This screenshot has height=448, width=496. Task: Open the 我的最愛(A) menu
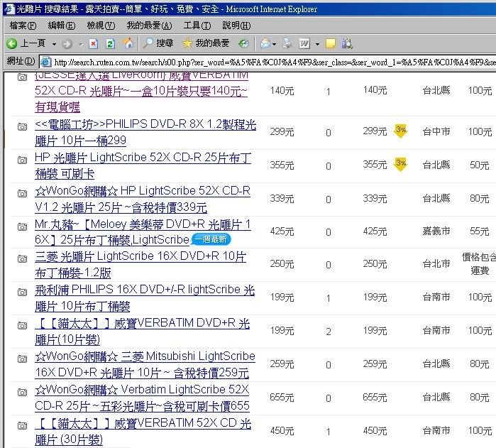point(149,26)
